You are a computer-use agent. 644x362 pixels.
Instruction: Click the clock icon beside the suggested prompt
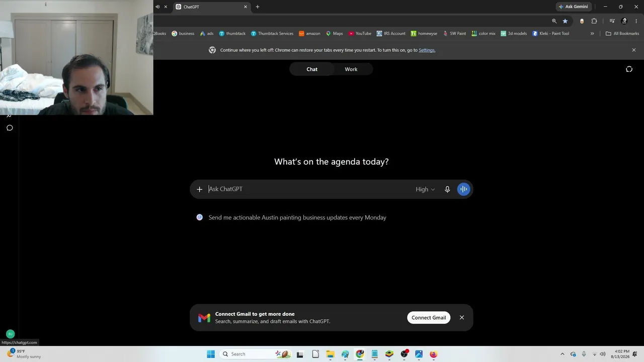tap(200, 217)
